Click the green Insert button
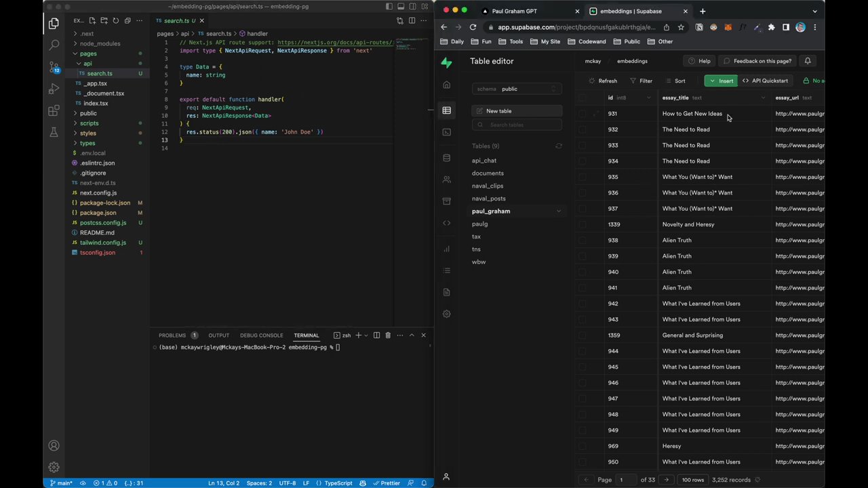868x488 pixels. pos(720,81)
